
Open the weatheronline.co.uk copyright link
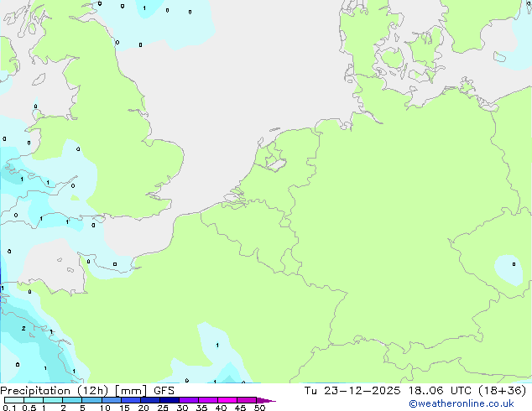coord(461,403)
